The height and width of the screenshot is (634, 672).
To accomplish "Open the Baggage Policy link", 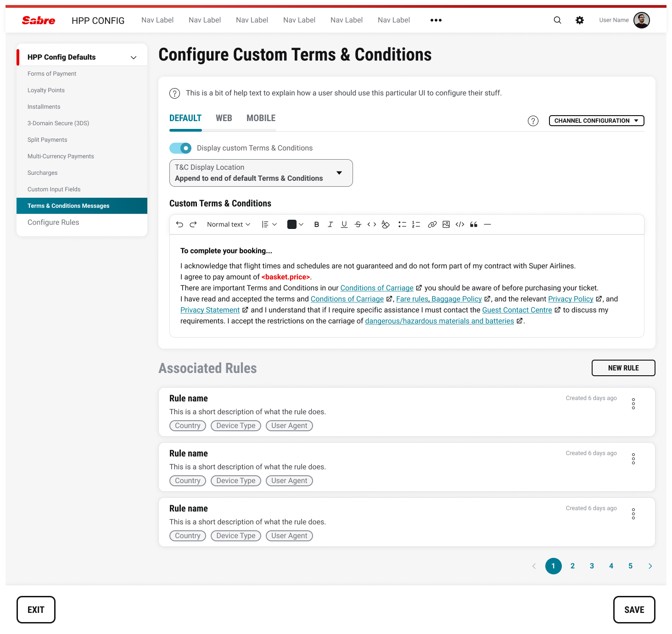I will [457, 299].
